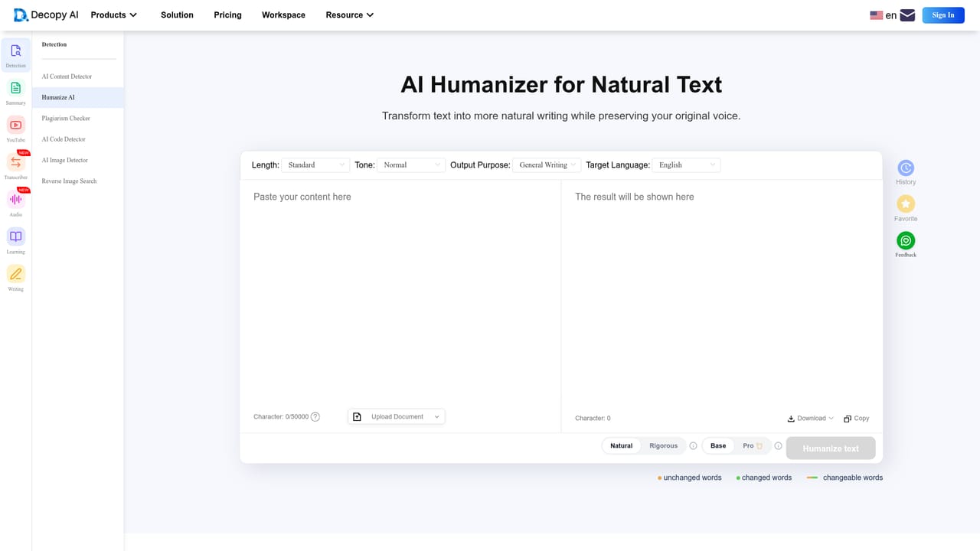
Task: Open the Resource menu
Action: 350,15
